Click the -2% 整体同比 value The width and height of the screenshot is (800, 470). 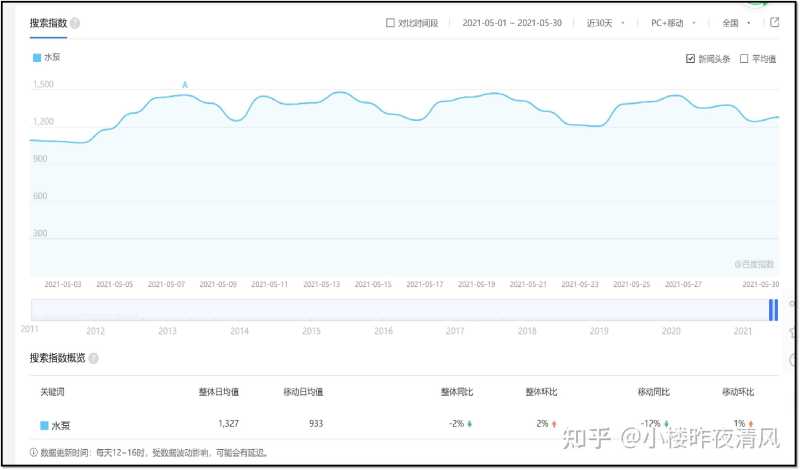(456, 424)
